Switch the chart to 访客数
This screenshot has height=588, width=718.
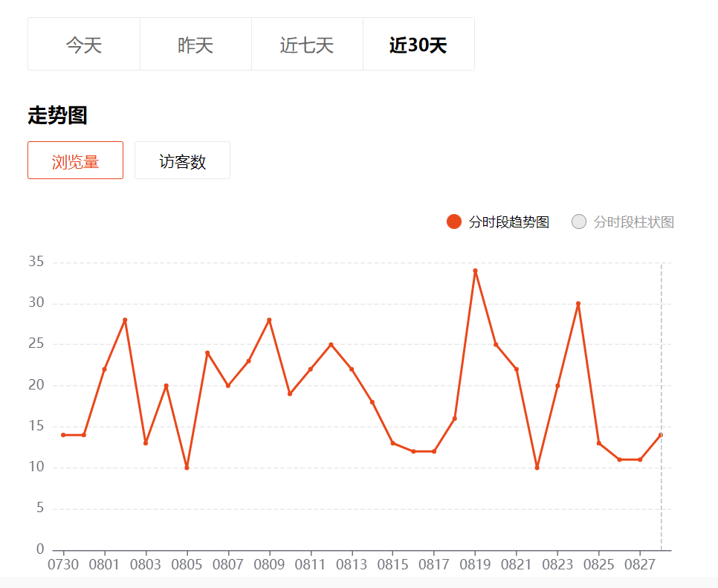[182, 161]
